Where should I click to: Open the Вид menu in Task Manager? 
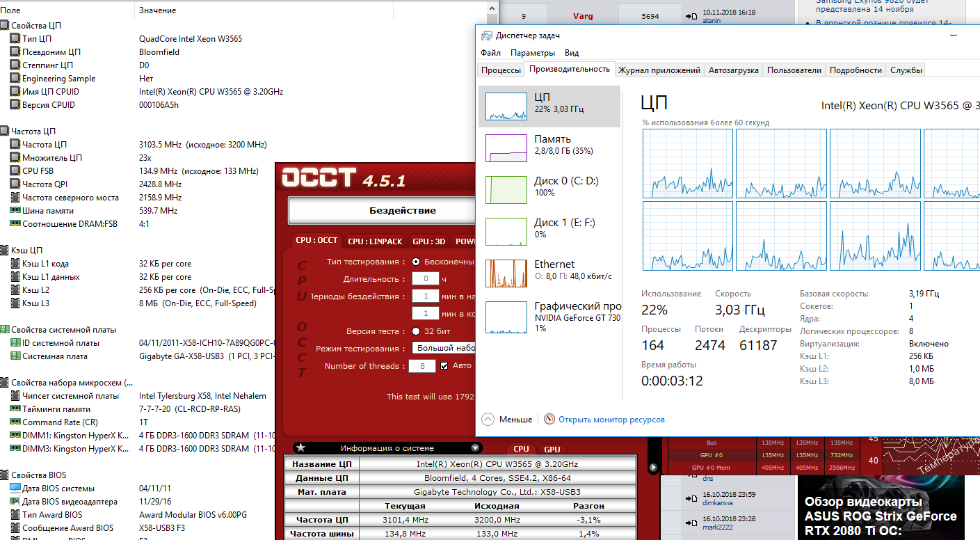coord(572,53)
